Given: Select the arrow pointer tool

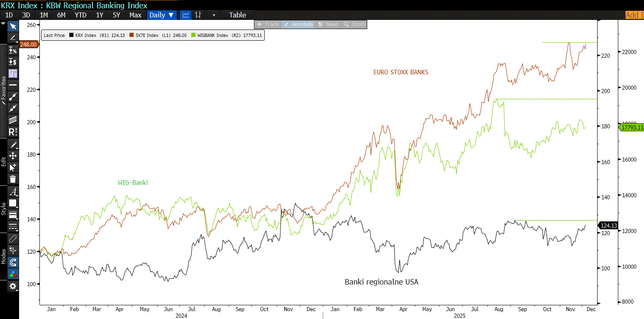Looking at the screenshot, I should pos(13,27).
